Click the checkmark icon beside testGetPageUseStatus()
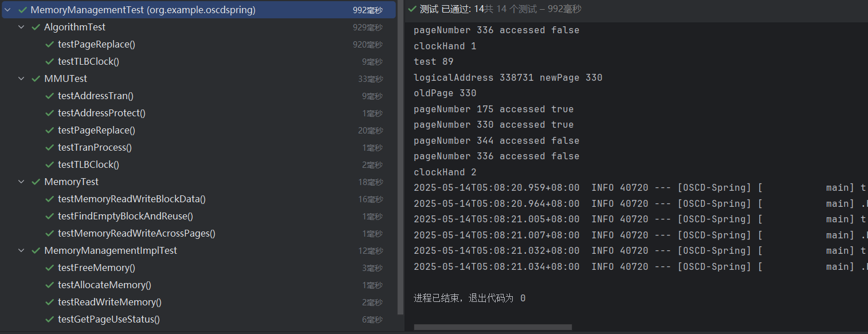 coord(50,319)
